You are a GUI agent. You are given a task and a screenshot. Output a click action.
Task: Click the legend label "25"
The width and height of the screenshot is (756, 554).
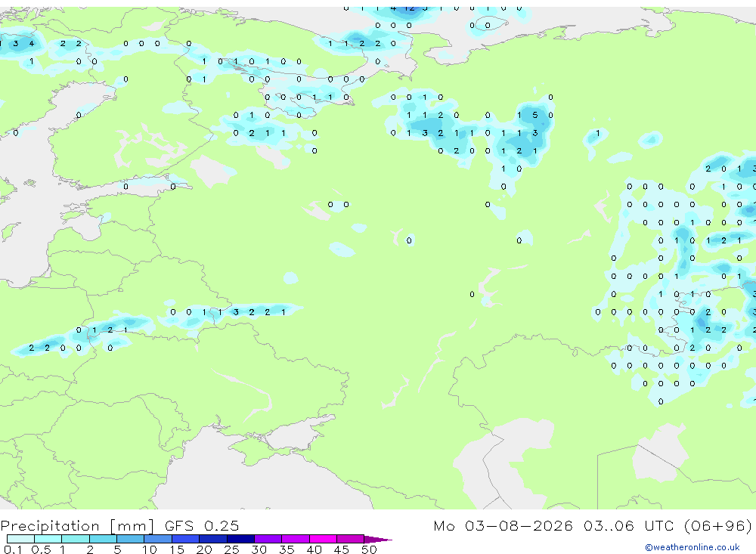coord(231,549)
